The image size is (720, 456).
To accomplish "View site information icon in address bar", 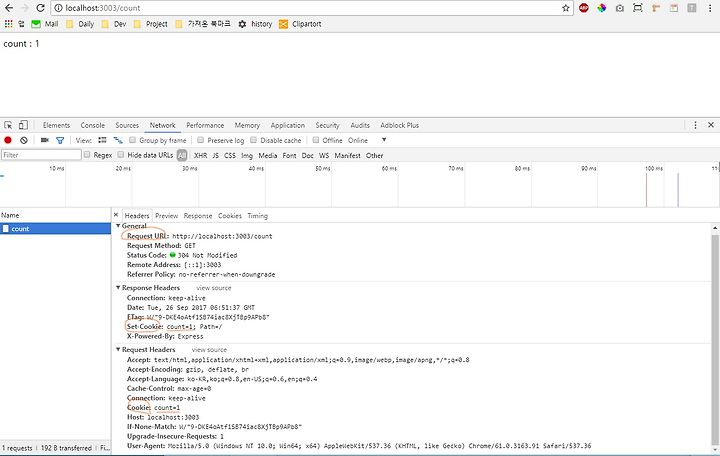I will coord(58,8).
